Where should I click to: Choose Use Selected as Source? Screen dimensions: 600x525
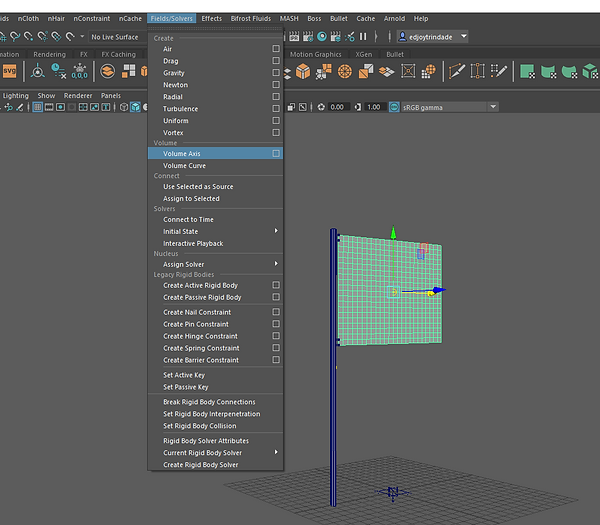tap(198, 187)
